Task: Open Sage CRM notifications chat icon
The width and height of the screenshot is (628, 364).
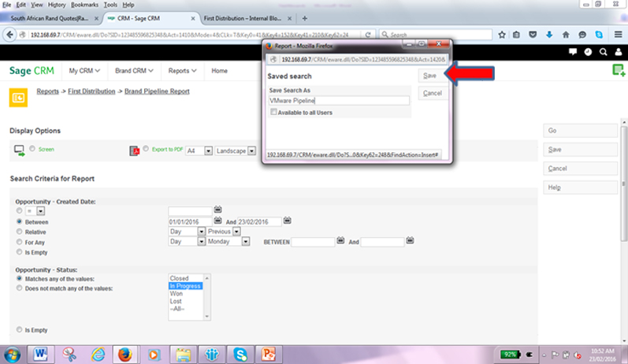Action: (x=573, y=52)
